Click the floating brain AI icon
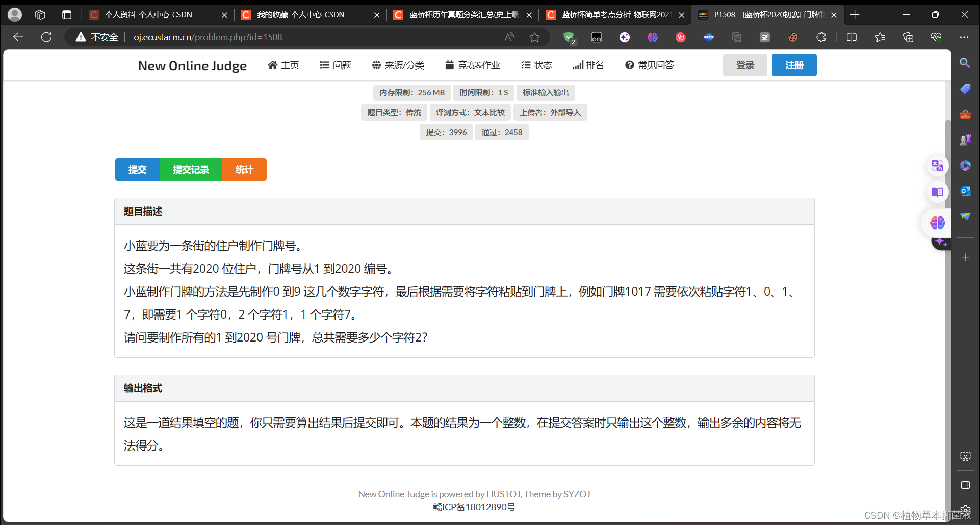Screen dimensions: 980x525 pyautogui.click(x=937, y=222)
